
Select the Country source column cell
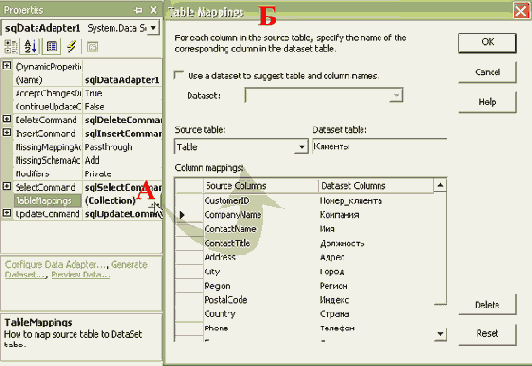click(x=261, y=314)
